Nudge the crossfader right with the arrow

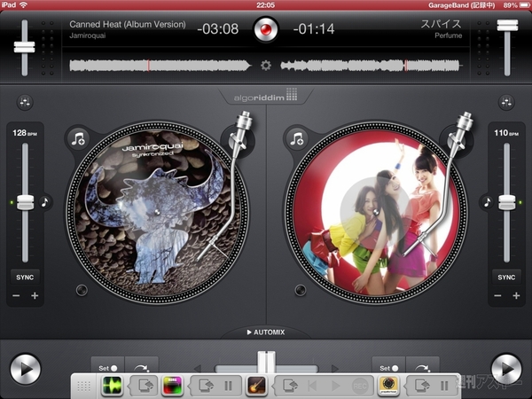335,369
